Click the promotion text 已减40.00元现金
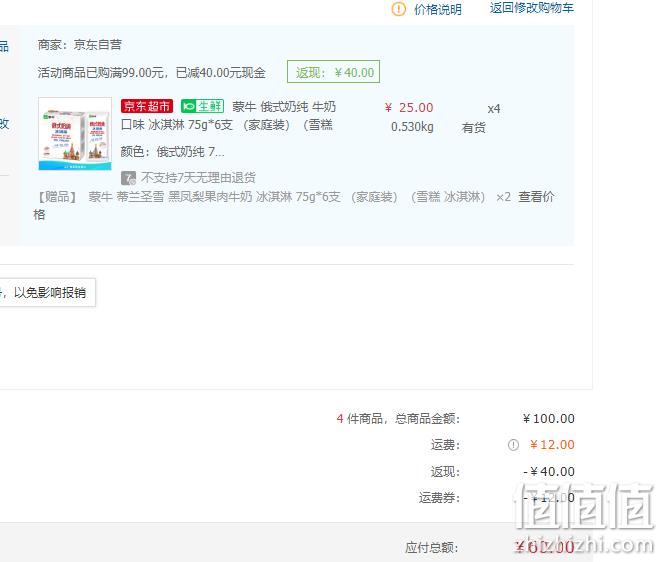Screen dimensions: 663x562 click(221, 73)
